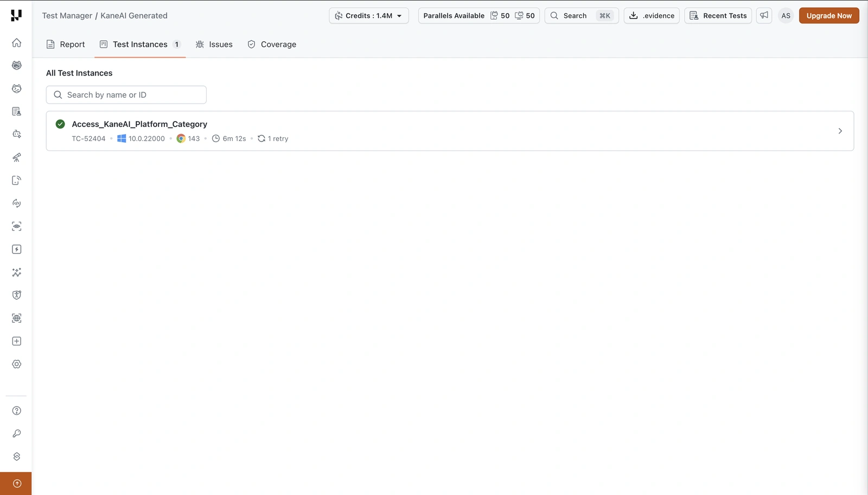Click the Upgrade Now button
The width and height of the screenshot is (868, 495).
coord(829,16)
